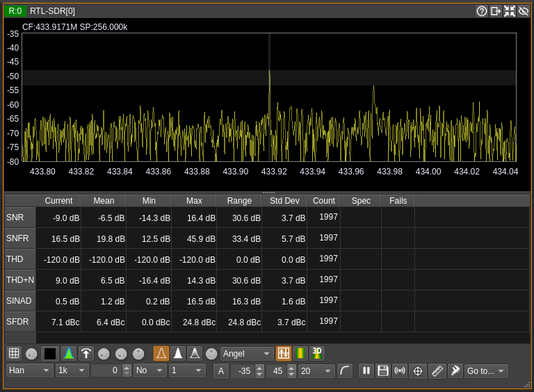Select the SNR row header
Viewport: 534px width, 392px height.
(x=20, y=217)
